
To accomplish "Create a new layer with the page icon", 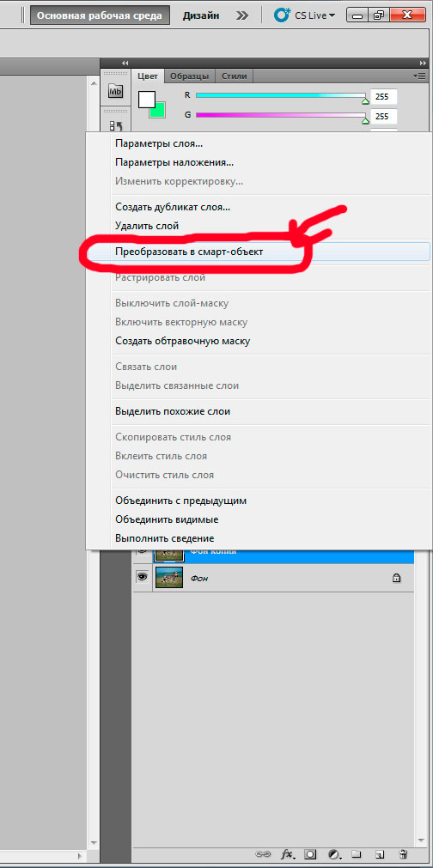I will pos(380,853).
